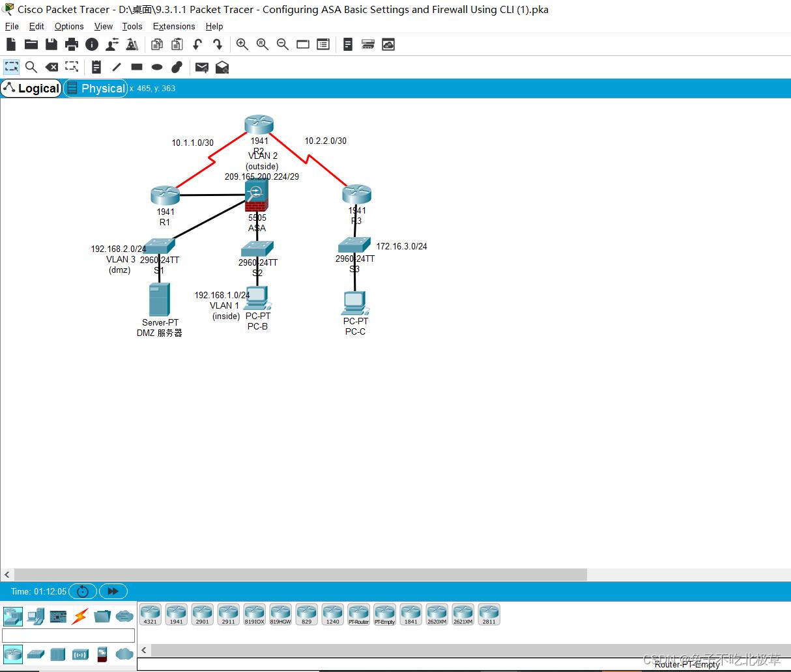Save the network with the floppy disk icon
791x672 pixels.
pyautogui.click(x=51, y=44)
